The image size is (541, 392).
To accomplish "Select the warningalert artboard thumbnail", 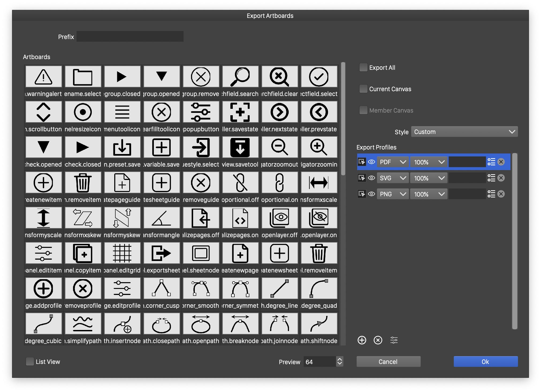I will click(x=44, y=77).
